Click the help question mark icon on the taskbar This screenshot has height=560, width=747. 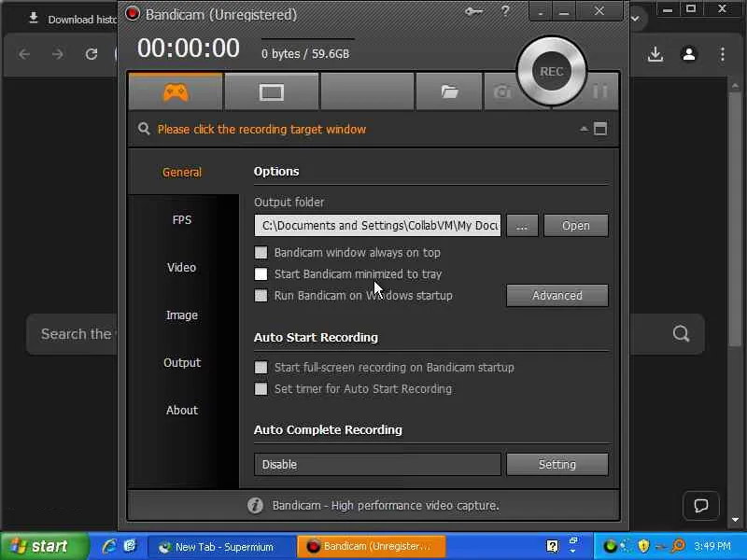(552, 546)
